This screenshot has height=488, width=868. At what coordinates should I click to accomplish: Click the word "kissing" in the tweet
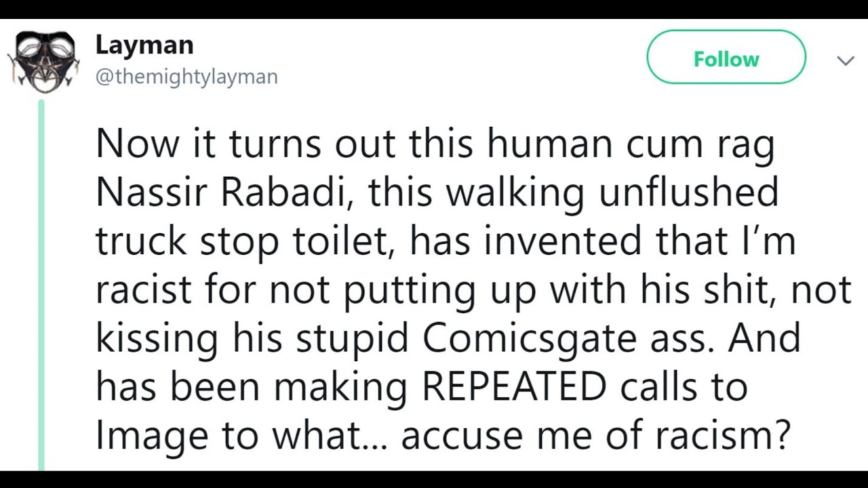[x=157, y=340]
